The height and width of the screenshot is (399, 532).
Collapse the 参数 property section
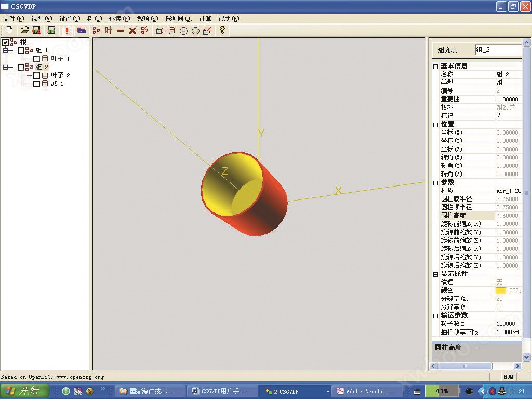(x=436, y=183)
